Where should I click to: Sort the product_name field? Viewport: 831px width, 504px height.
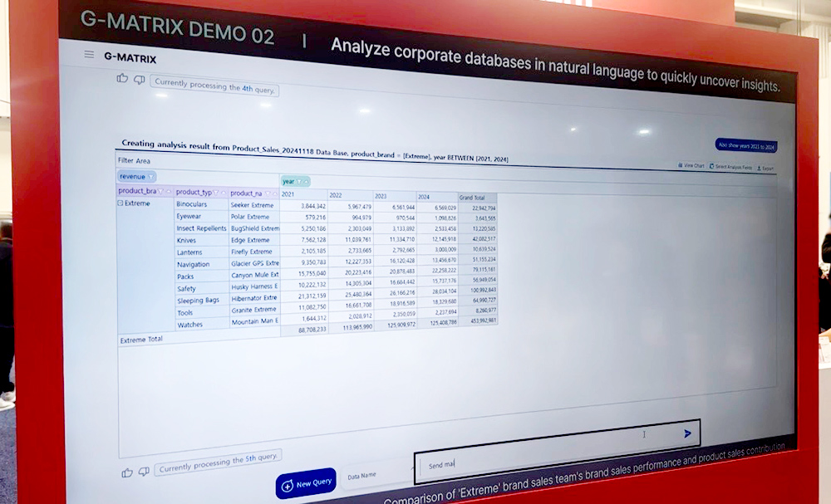(276, 193)
